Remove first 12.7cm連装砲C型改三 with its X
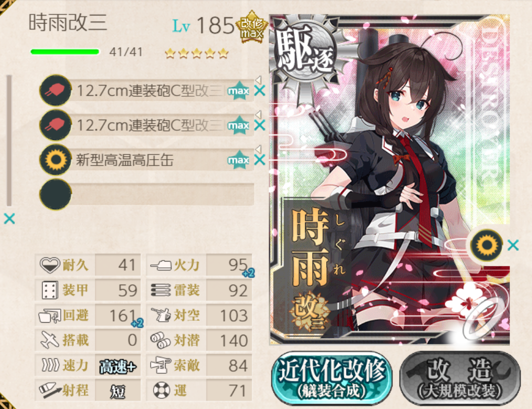The height and width of the screenshot is (409, 532). (x=260, y=90)
